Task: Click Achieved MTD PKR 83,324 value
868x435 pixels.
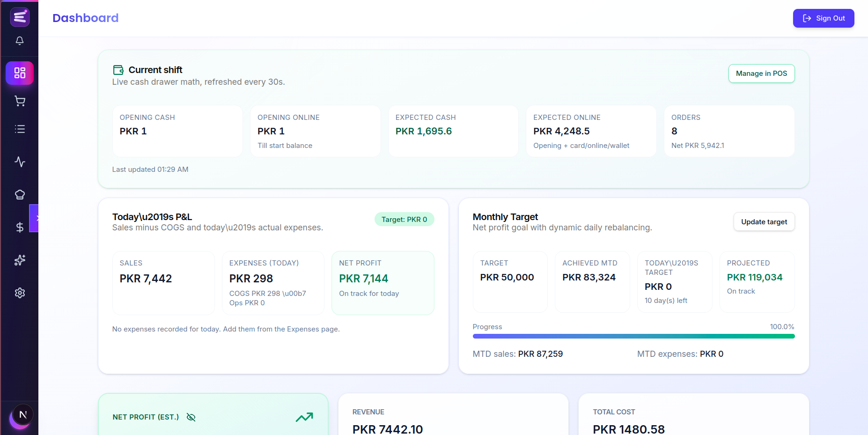Action: [589, 277]
